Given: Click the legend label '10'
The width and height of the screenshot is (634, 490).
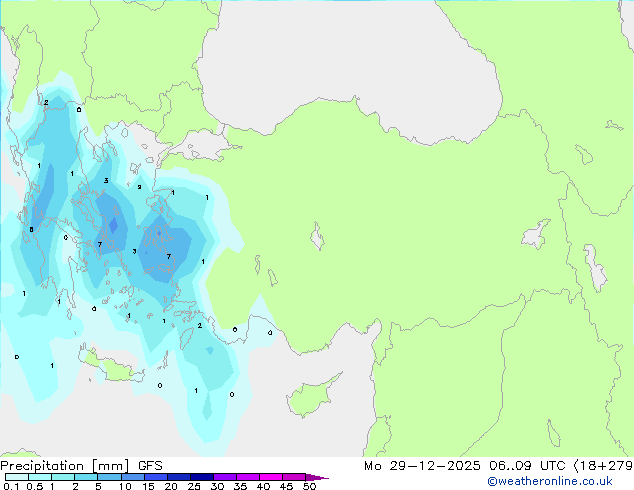Looking at the screenshot, I should tap(125, 486).
